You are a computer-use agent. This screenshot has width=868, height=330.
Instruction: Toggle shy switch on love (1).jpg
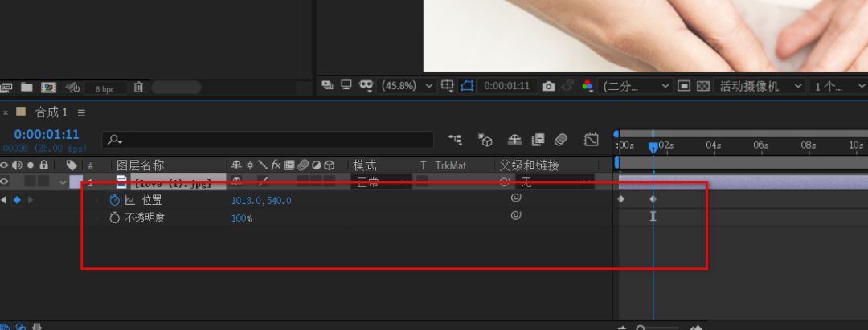point(236,181)
